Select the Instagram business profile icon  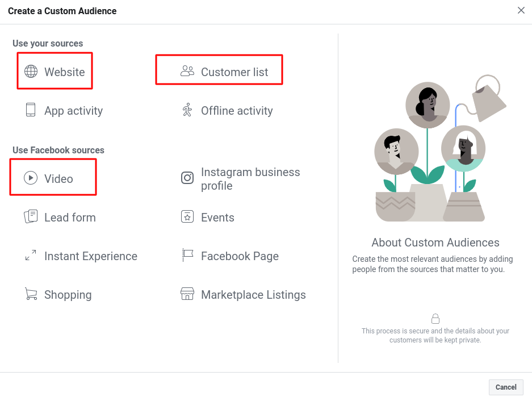coord(187,178)
